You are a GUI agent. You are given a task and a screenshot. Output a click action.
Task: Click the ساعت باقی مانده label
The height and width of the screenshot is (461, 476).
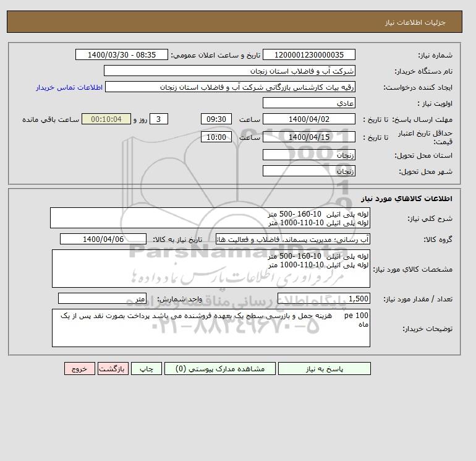point(51,119)
